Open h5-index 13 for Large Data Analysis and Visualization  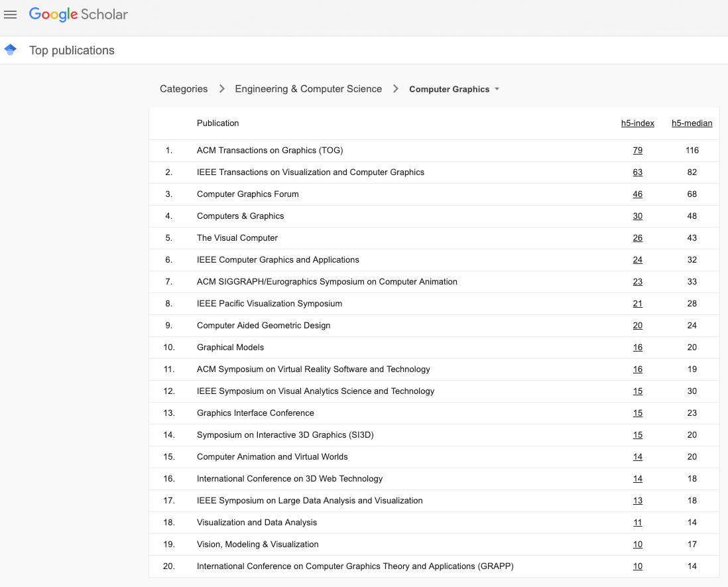[637, 501]
